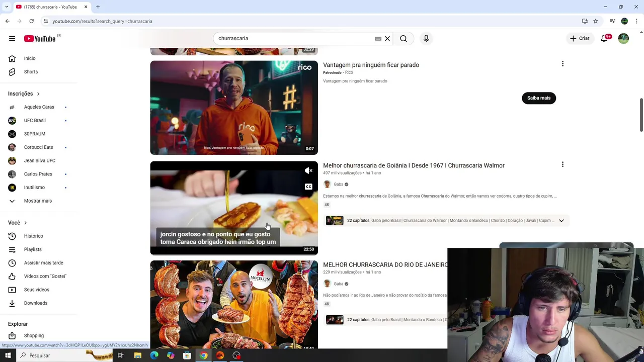The height and width of the screenshot is (362, 644).
Task: Open the Melhor churrascaria de Goiânia video title
Action: point(414,165)
